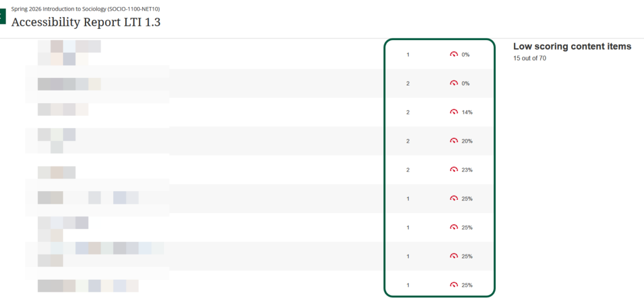The image size is (644, 303).
Task: Open the content item name in the 20% row
Action: pyautogui.click(x=57, y=135)
